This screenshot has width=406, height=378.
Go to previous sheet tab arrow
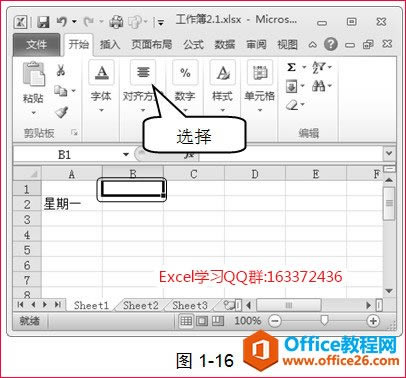pyautogui.click(x=33, y=305)
